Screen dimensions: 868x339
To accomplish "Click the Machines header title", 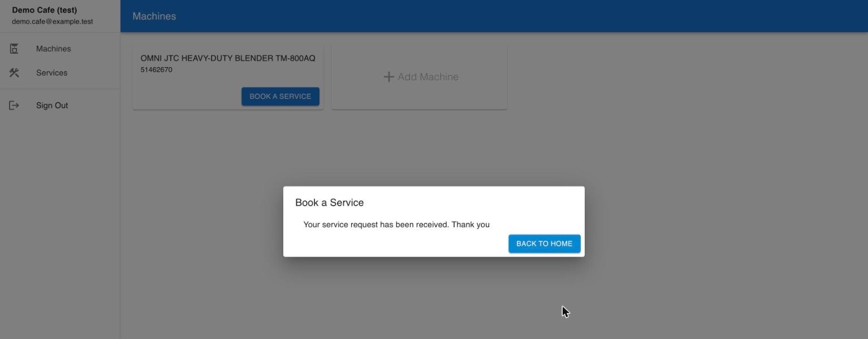I will 154,16.
